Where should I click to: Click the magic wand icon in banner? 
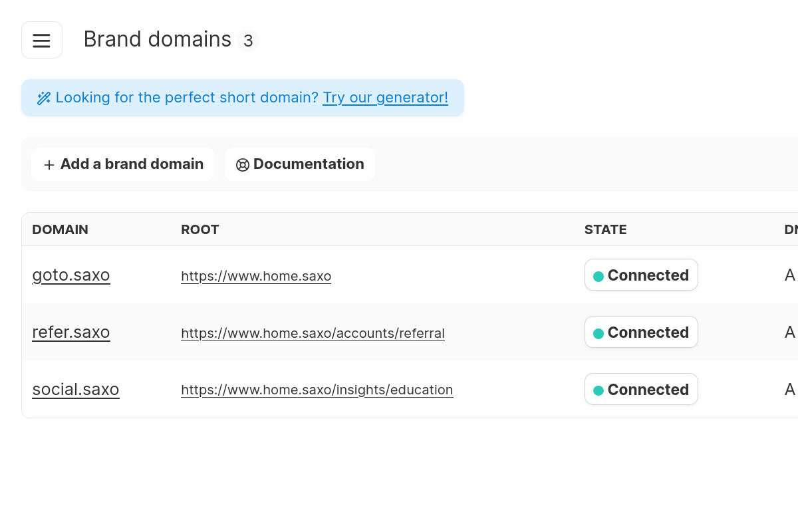point(44,98)
